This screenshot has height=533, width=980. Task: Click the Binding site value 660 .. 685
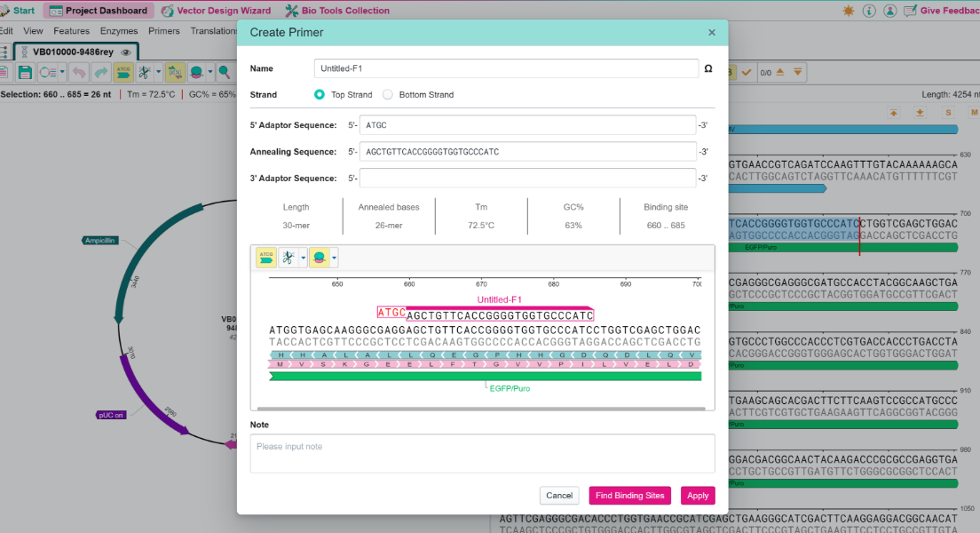(666, 226)
